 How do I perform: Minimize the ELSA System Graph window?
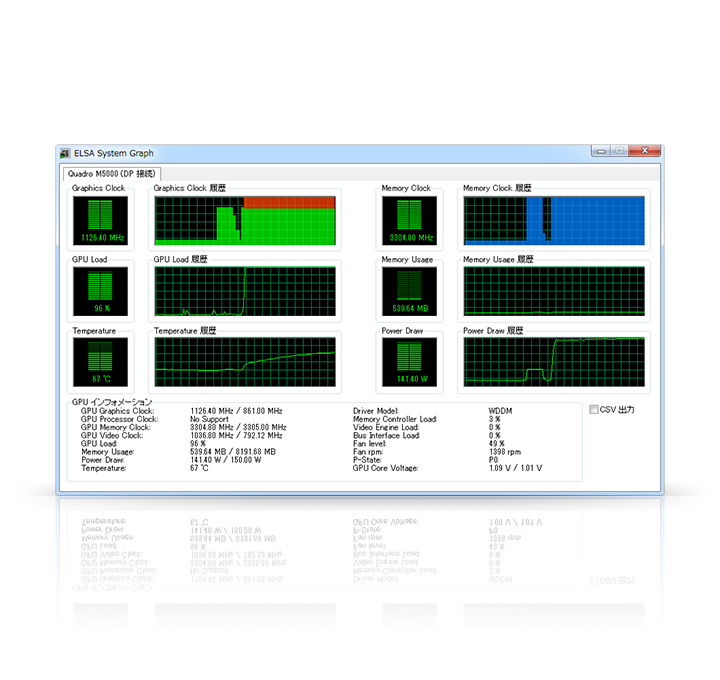[601, 151]
